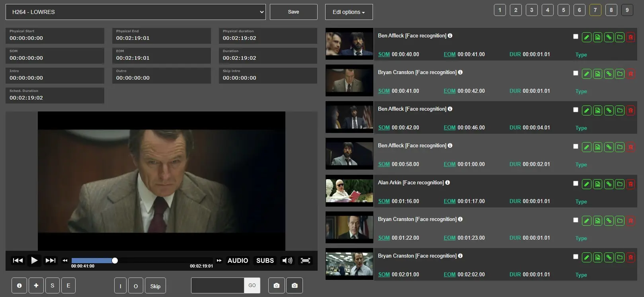
Task: Open the H264 - LOWRES format dropdown
Action: [135, 12]
